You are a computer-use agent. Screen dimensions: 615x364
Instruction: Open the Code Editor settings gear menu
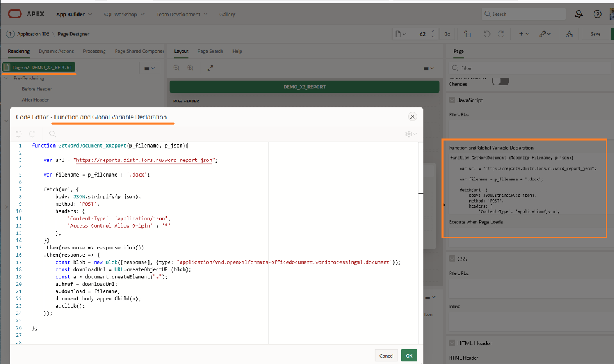pos(410,134)
